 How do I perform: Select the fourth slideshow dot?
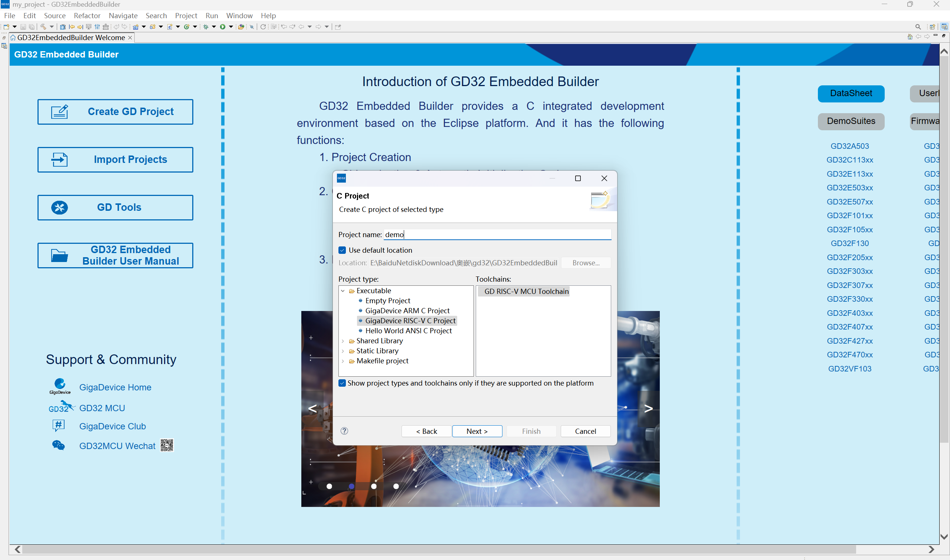tap(396, 486)
